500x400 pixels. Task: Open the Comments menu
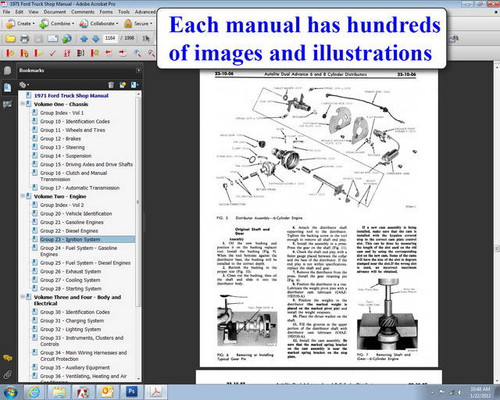click(x=83, y=12)
